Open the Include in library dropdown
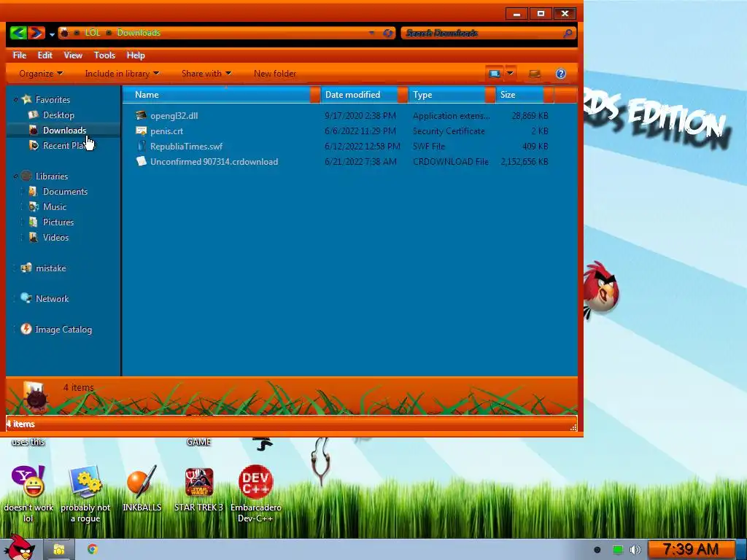 (x=122, y=74)
